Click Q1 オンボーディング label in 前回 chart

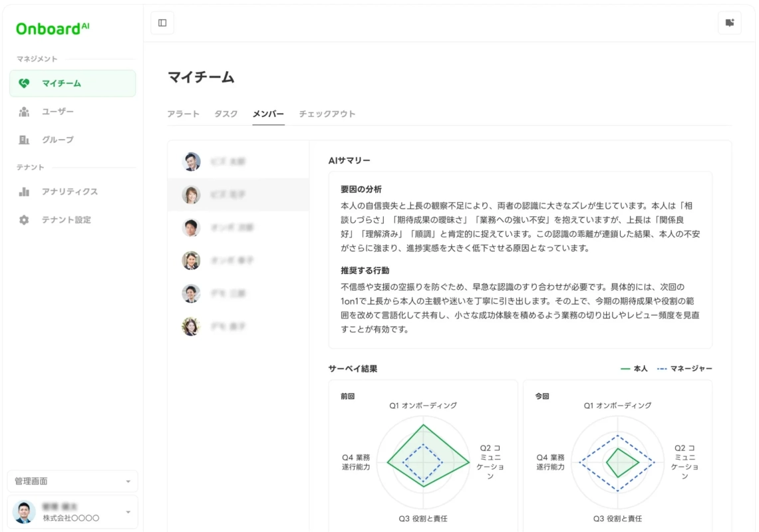(423, 406)
